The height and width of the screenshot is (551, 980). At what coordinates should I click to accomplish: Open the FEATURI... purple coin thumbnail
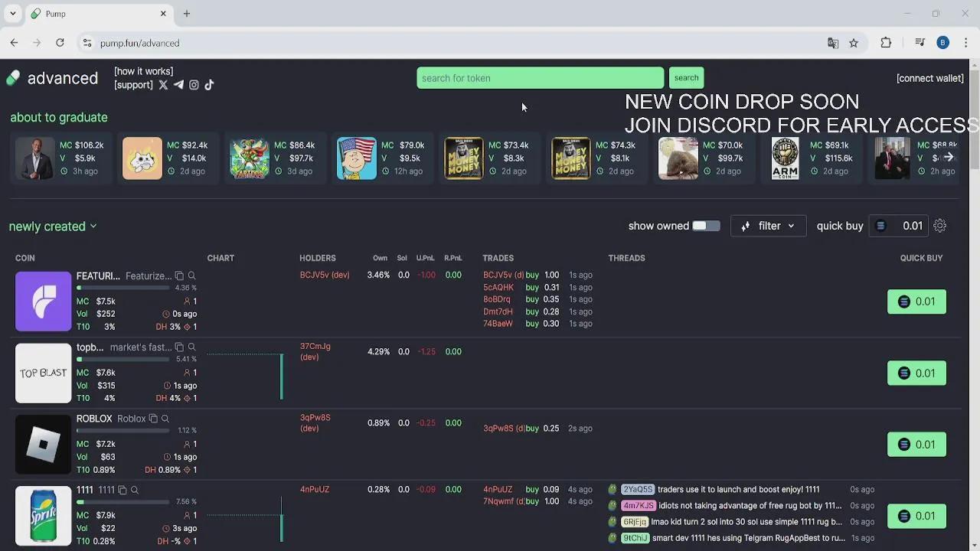click(43, 302)
